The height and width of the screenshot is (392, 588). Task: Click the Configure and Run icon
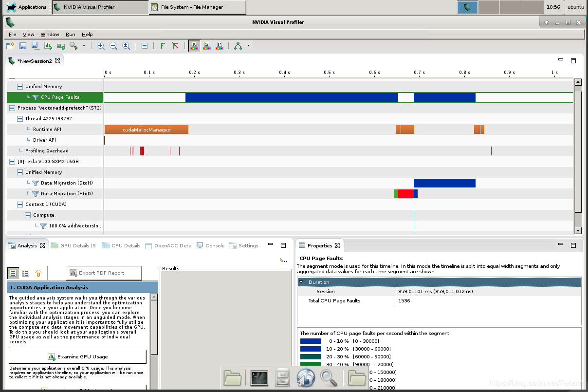point(73,46)
